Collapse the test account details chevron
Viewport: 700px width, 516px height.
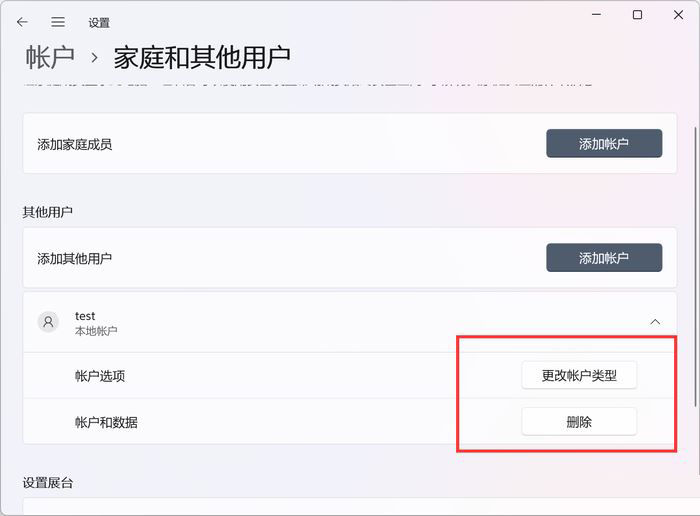[655, 322]
